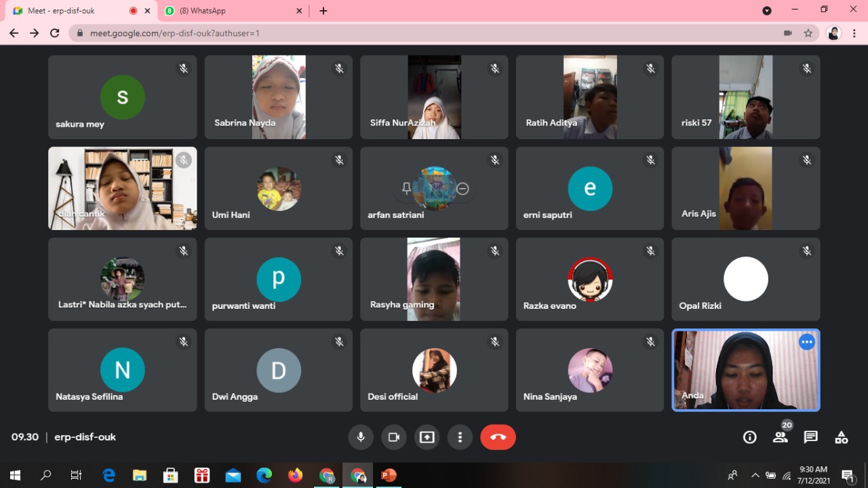The width and height of the screenshot is (868, 488).
Task: Turn off the camera button
Action: click(393, 437)
